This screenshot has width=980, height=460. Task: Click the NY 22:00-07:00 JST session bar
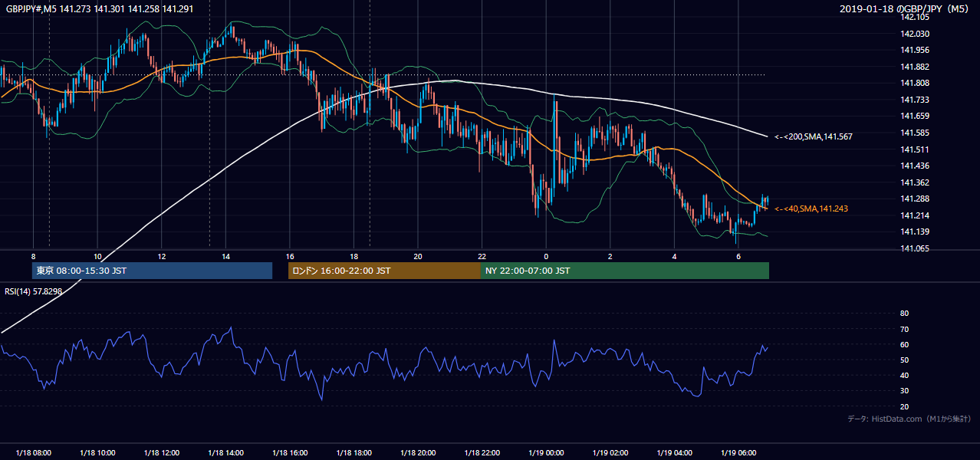[x=624, y=271]
